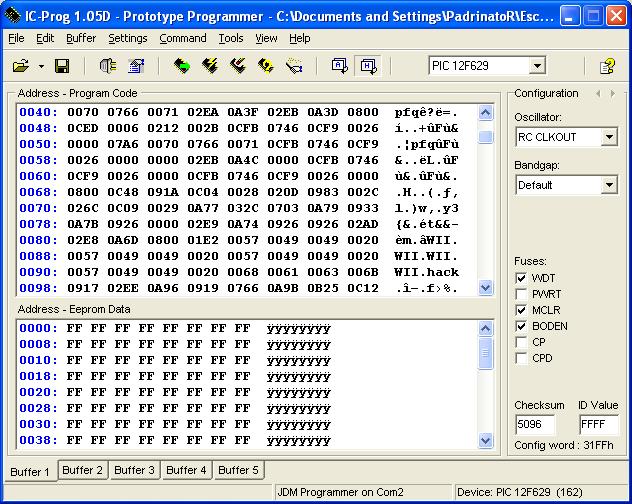Click the Verify chip icon
The height and width of the screenshot is (504, 632).
click(265, 66)
